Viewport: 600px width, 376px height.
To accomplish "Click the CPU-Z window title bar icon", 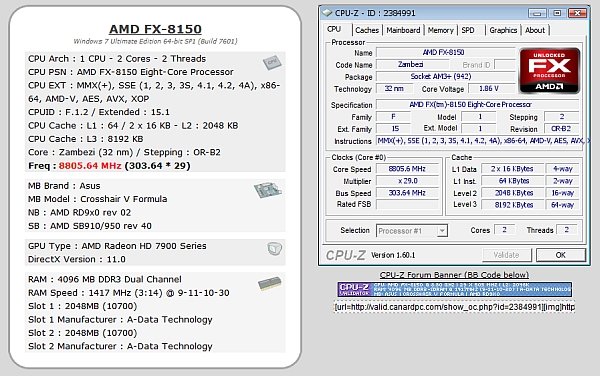I will [x=327, y=13].
